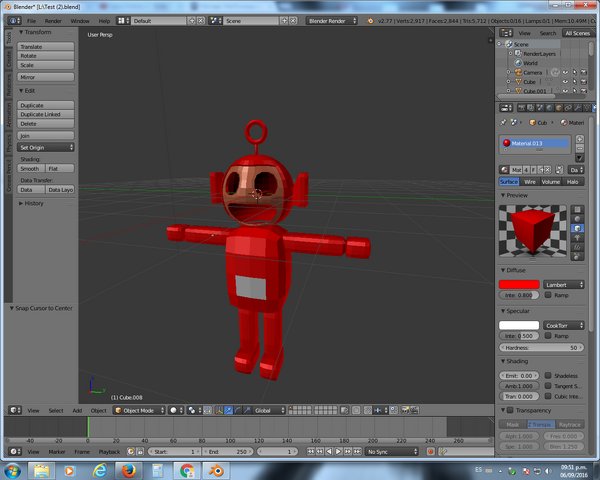Open the World properties tab icon
This screenshot has width=600, height=480.
549,108
